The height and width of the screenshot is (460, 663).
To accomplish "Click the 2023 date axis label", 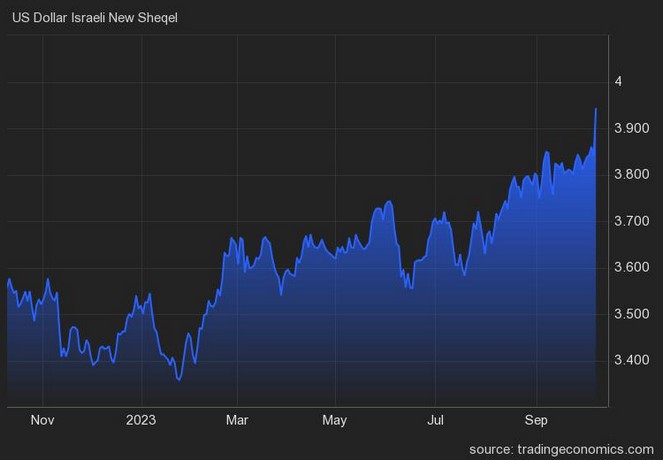I will coord(141,420).
